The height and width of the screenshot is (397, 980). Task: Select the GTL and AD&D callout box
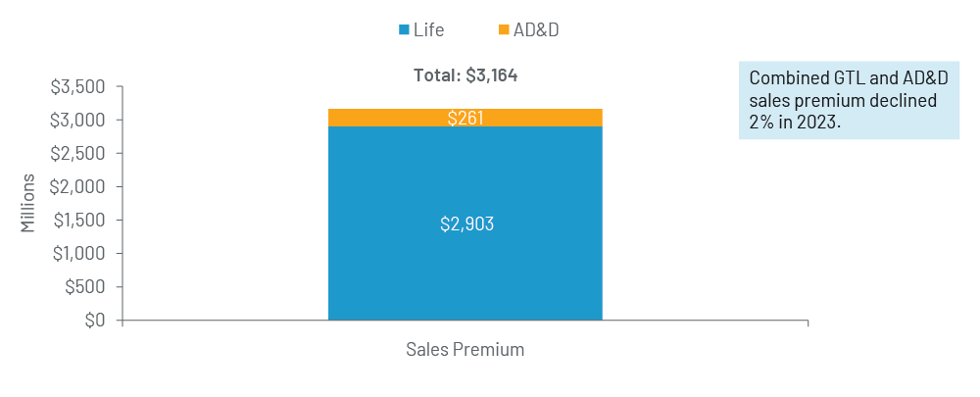coord(848,101)
